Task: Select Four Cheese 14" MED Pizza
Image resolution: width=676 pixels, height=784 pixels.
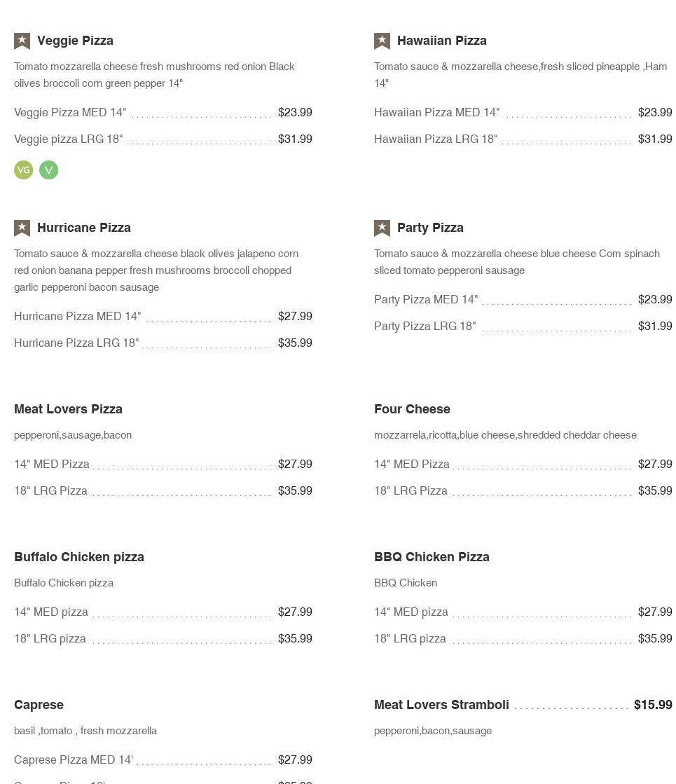Action: (412, 465)
